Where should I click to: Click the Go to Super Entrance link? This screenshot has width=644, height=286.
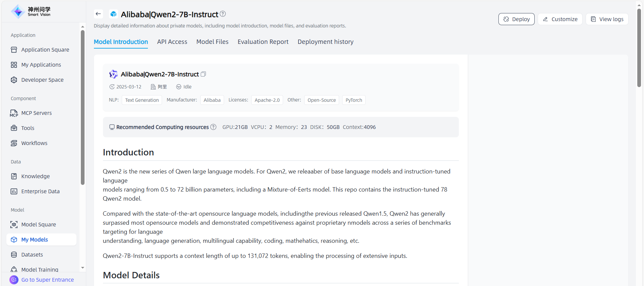pos(47,280)
